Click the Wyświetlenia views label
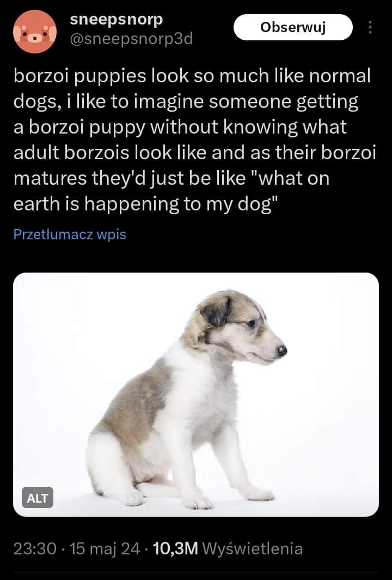Viewport: 392px width, 580px height. click(253, 548)
